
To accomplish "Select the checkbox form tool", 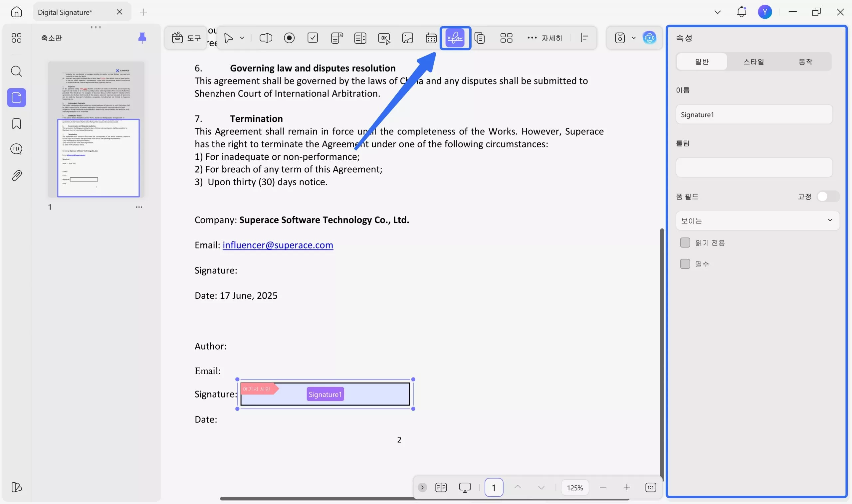I will tap(313, 38).
